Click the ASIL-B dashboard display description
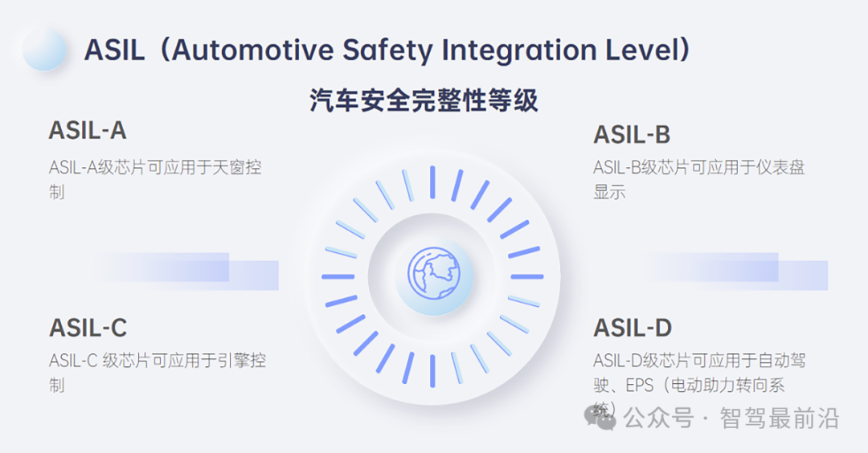The image size is (868, 453). [x=699, y=179]
